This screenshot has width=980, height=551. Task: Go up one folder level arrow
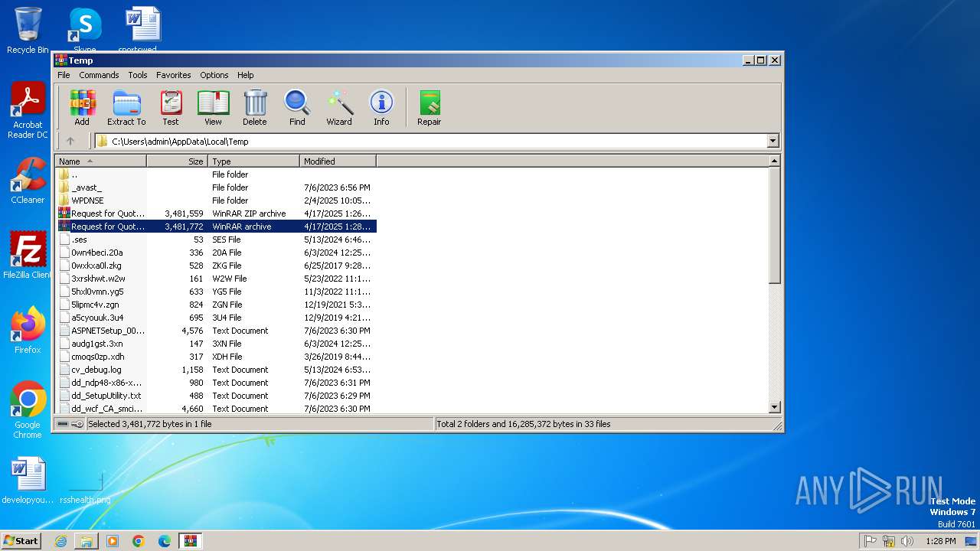(x=70, y=141)
